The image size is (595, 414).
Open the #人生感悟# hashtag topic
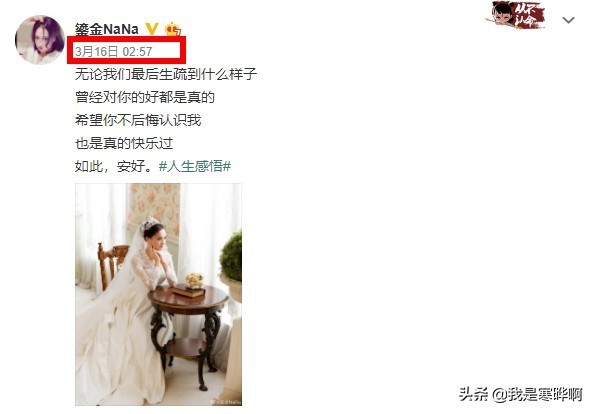point(195,166)
